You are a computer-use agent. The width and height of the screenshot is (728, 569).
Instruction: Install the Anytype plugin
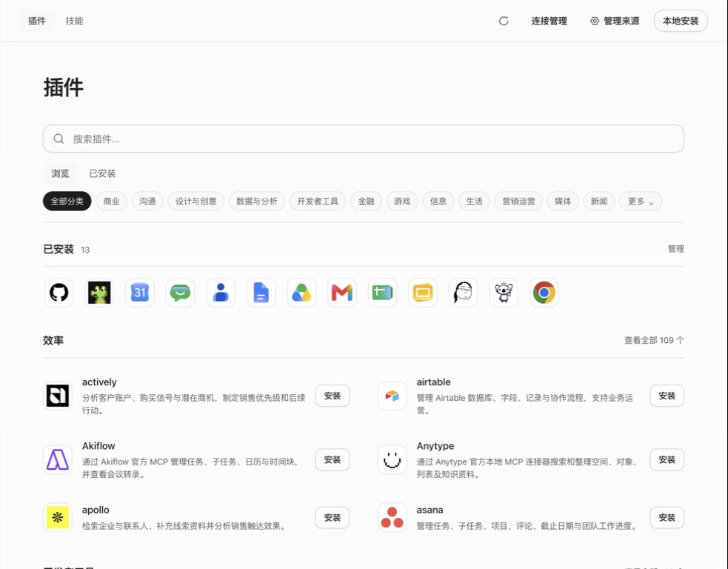tap(667, 460)
